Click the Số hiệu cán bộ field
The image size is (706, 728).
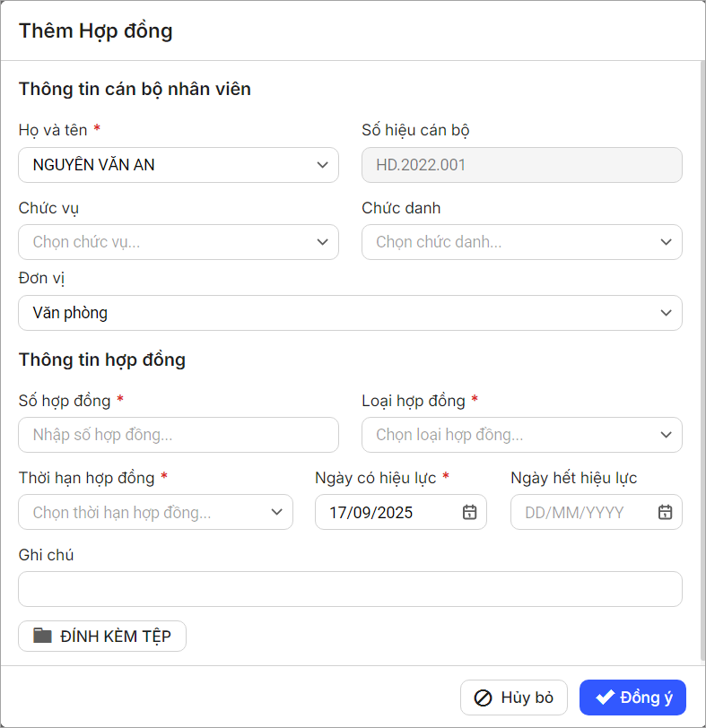521,165
